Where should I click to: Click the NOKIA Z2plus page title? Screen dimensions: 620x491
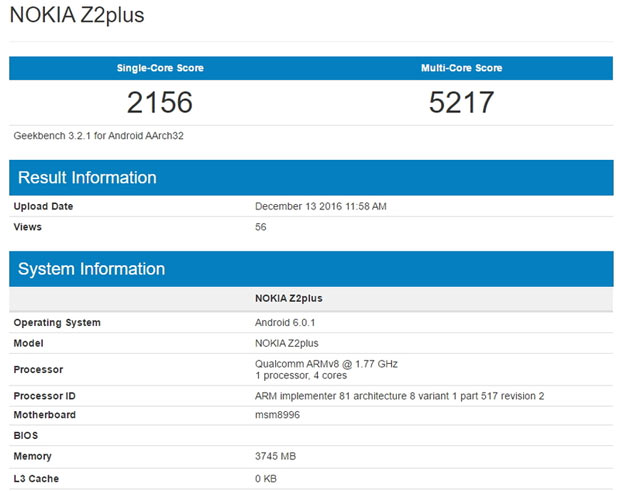pos(77,15)
